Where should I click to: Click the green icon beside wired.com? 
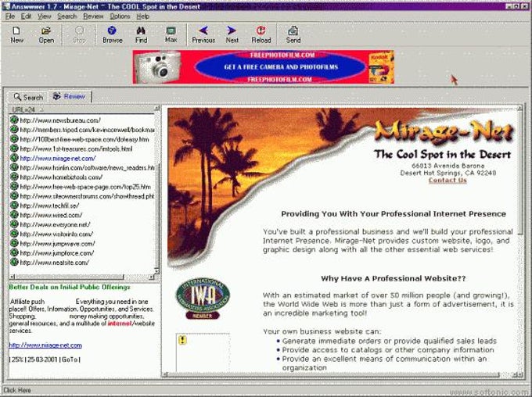(x=14, y=215)
